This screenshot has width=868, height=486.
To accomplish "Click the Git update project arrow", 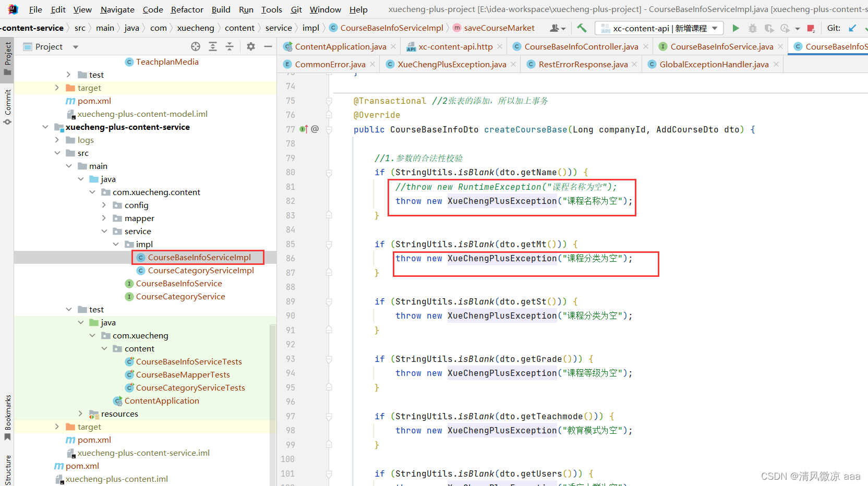I will (852, 28).
